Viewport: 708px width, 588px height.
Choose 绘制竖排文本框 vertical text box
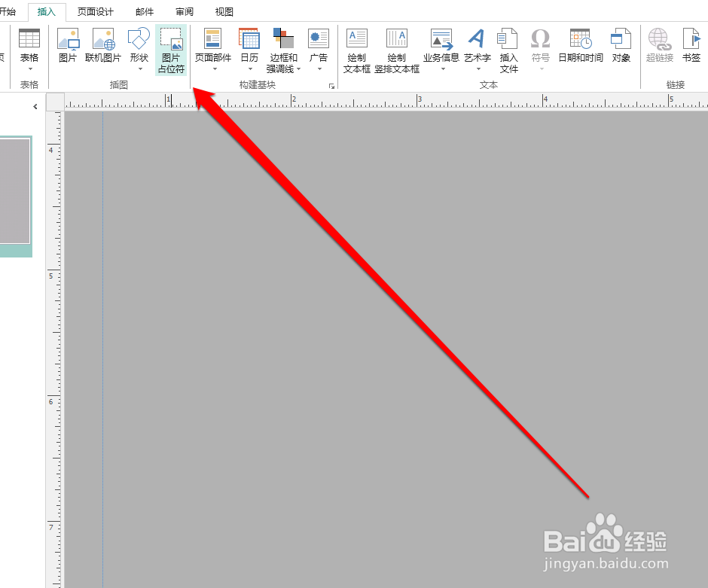397,50
